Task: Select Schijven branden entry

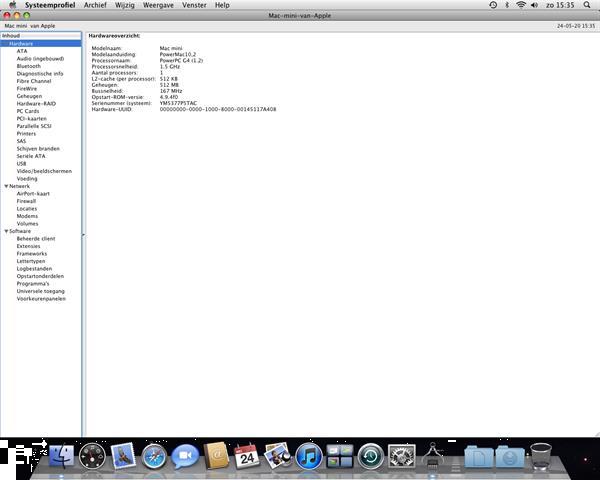Action: (x=38, y=149)
